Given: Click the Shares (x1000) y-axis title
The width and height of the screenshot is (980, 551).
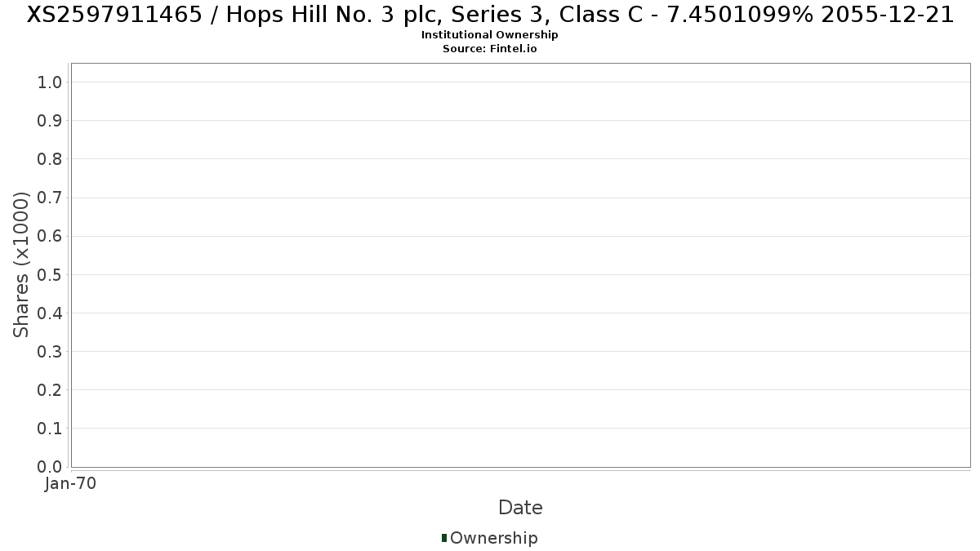Looking at the screenshot, I should [21, 264].
